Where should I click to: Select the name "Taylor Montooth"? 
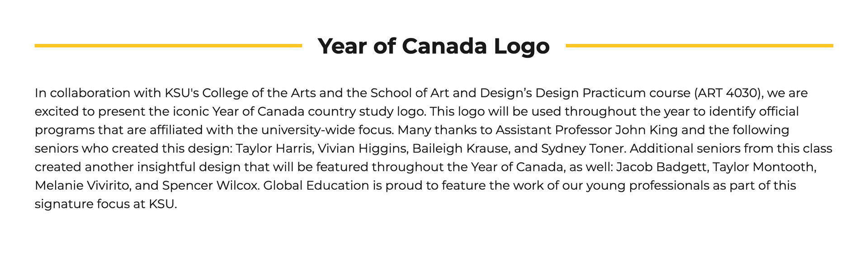click(x=764, y=167)
